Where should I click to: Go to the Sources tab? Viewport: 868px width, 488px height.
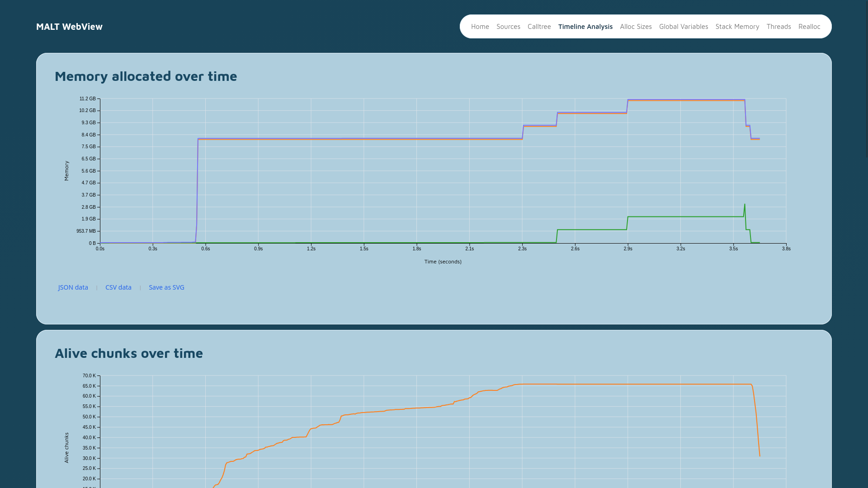click(x=508, y=27)
